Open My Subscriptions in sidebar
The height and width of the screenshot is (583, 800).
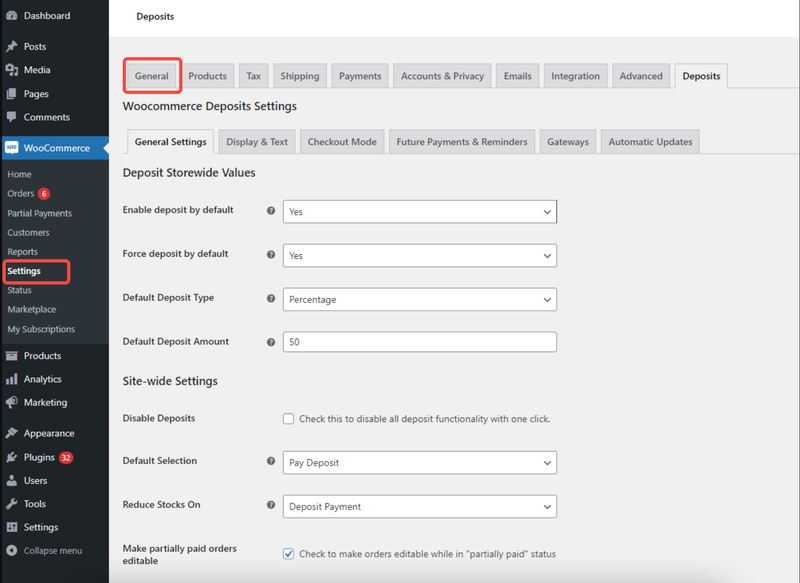click(41, 329)
